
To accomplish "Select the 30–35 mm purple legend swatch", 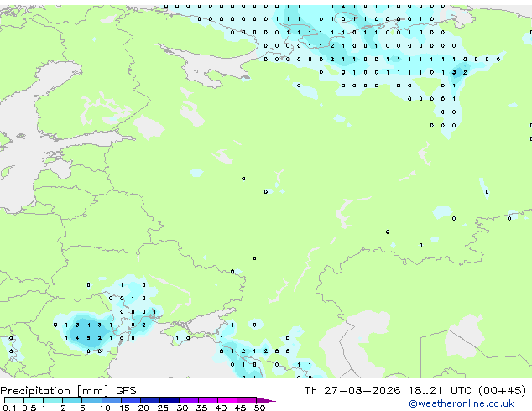I will click(188, 400).
